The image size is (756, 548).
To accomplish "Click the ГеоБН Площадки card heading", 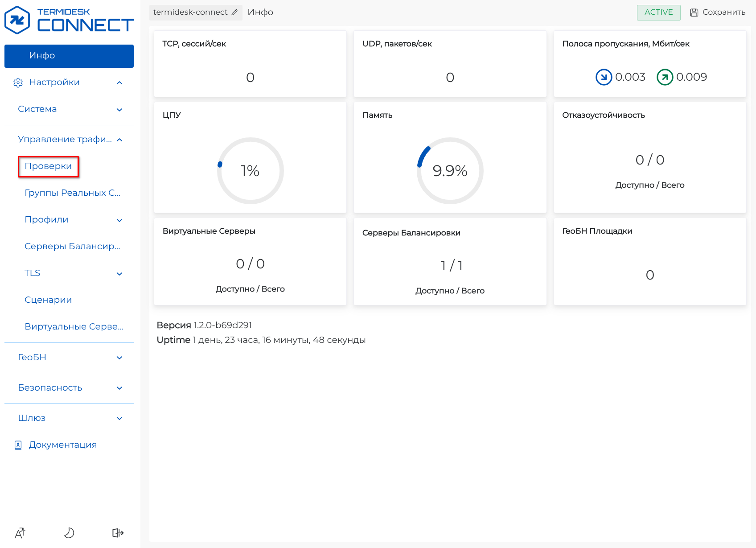I will (x=597, y=231).
